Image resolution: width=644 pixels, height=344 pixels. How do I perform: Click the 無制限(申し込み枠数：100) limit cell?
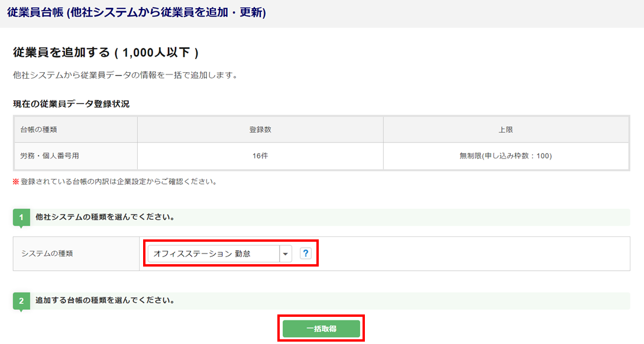506,156
